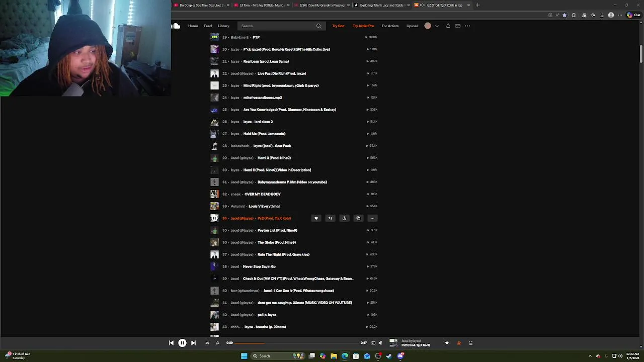Open browser settings and more menu
This screenshot has width=644, height=362.
[x=620, y=15]
